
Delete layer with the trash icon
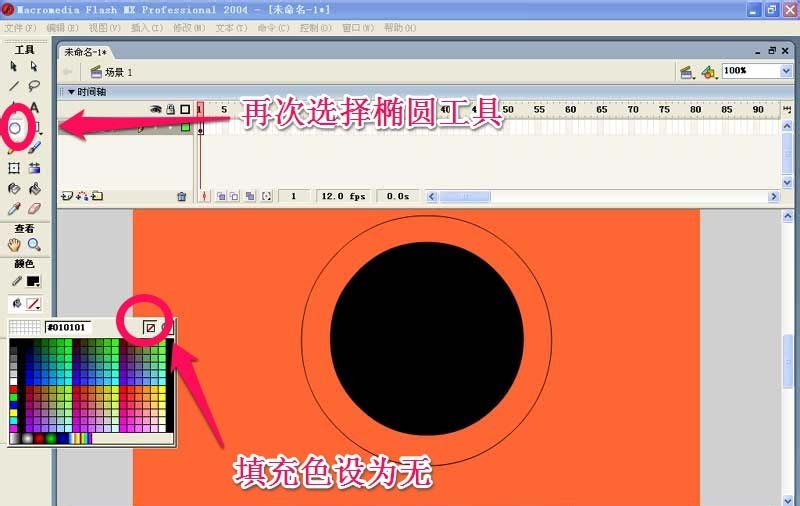coord(181,196)
